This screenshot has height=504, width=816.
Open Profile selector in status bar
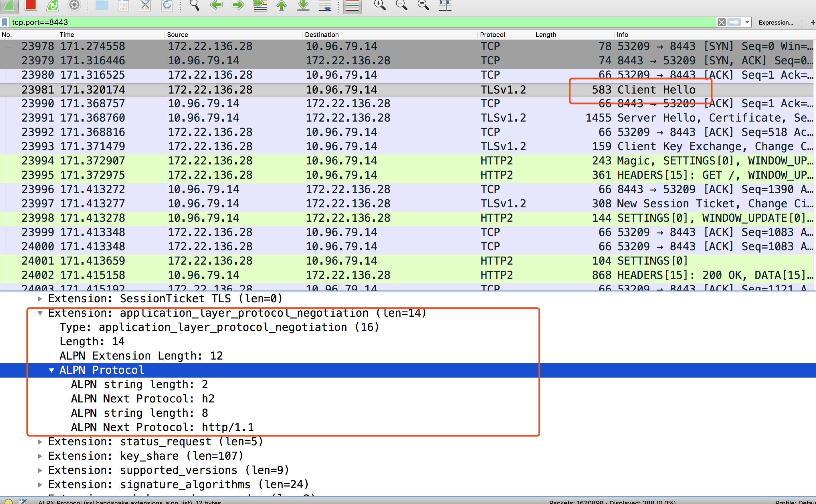pyautogui.click(x=795, y=502)
